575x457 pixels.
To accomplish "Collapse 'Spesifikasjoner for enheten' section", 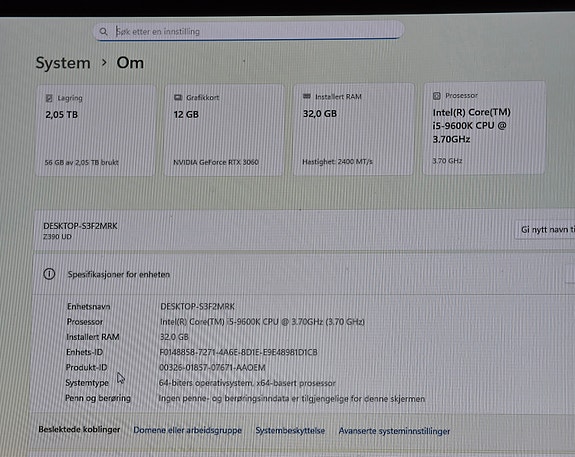I will [304, 274].
